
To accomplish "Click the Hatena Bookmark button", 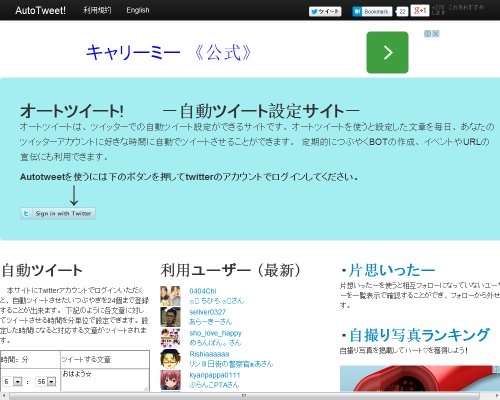I will pos(372,12).
